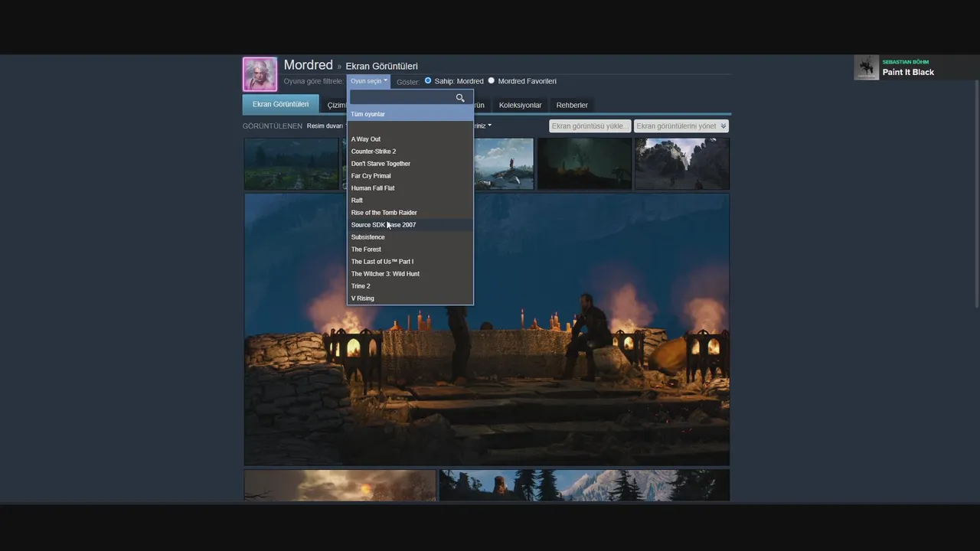
Task: Open the Çizimler tab
Action: click(335, 105)
